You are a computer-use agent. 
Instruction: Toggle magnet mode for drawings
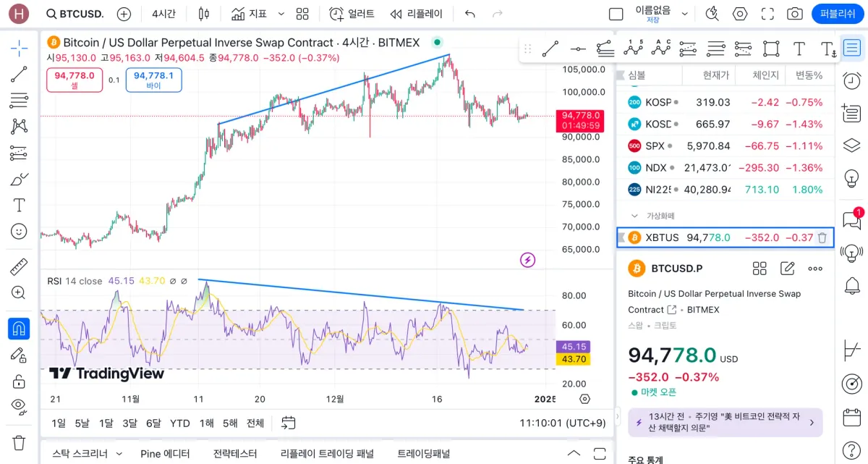pyautogui.click(x=19, y=329)
